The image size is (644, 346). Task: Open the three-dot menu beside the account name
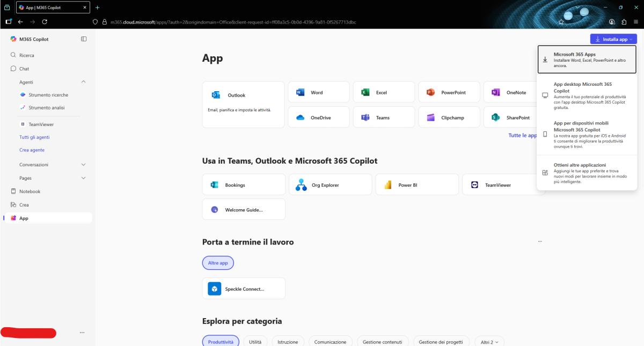coord(82,333)
